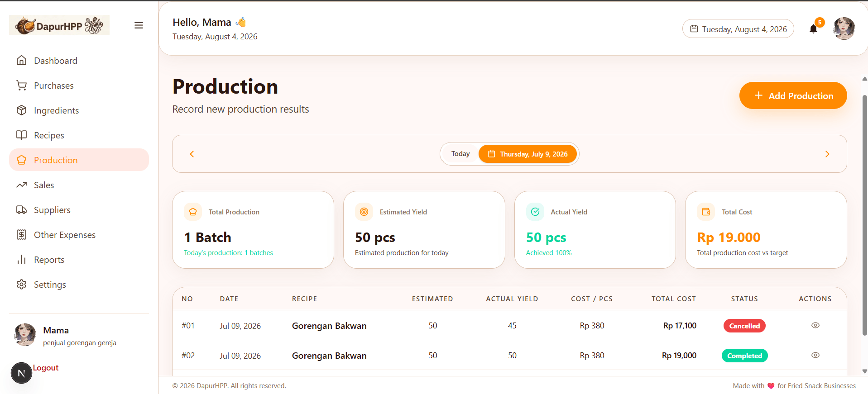
Task: Click the round N badge near Logout
Action: 21,373
